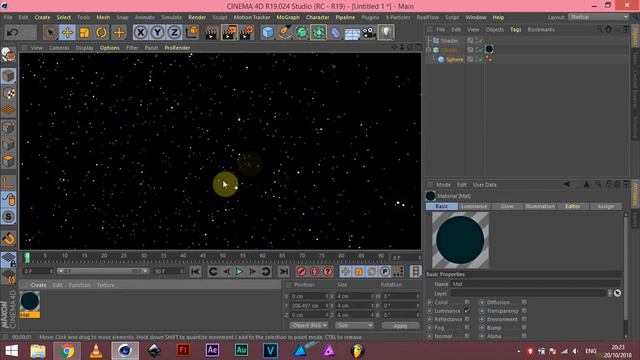This screenshot has height=360, width=640.
Task: Open the After Effects taskbar icon
Action: tap(212, 350)
